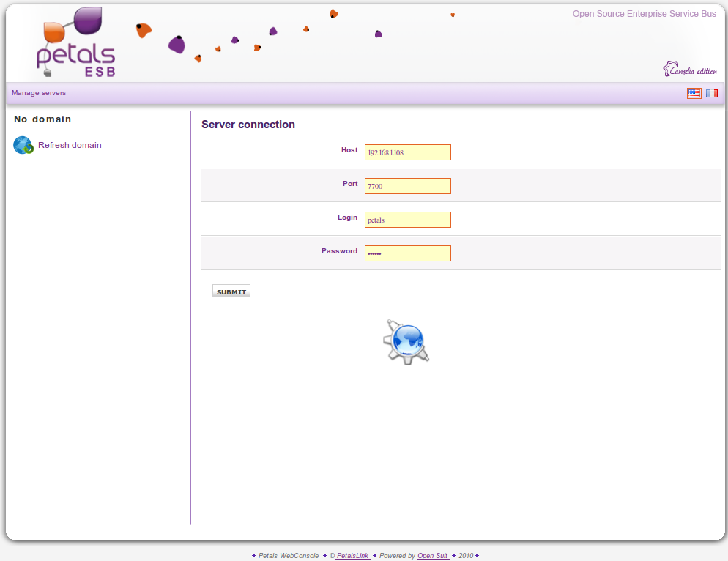This screenshot has height=561, width=728.
Task: Click the Camelia edition logo
Action: (689, 70)
